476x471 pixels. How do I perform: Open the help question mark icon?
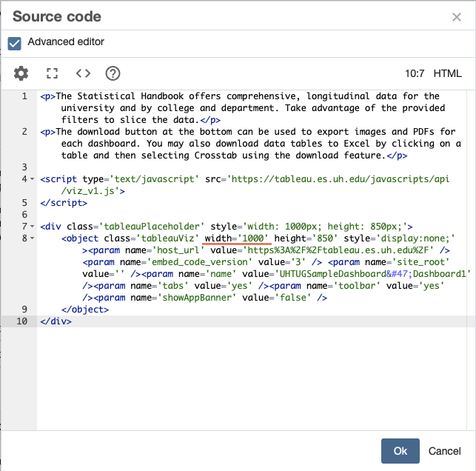pos(113,73)
